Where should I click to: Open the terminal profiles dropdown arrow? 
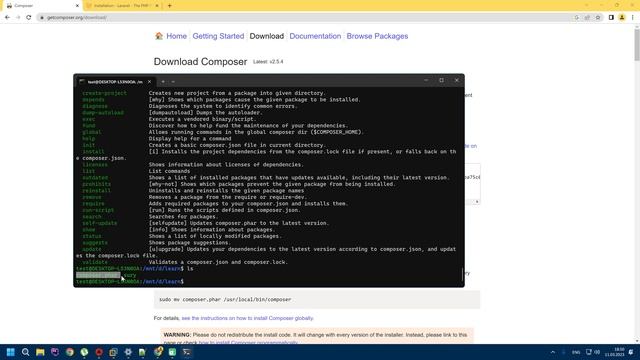tap(173, 82)
